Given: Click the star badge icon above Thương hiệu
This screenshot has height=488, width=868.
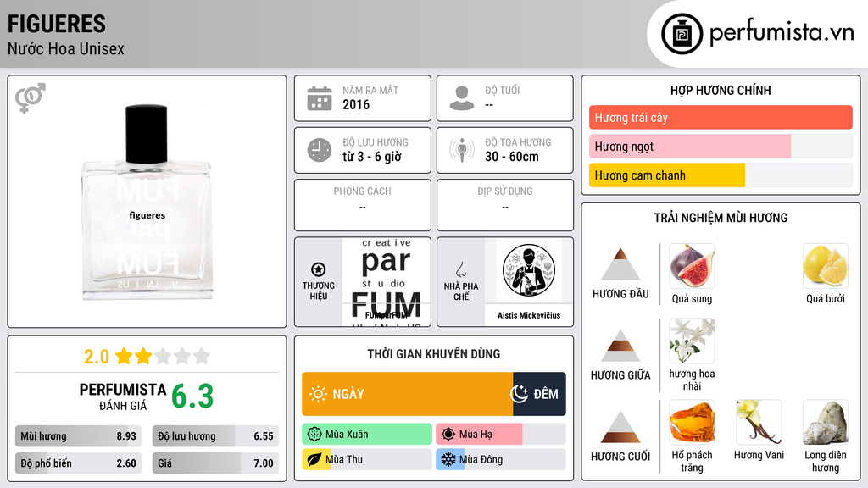Looking at the screenshot, I should click(x=319, y=269).
